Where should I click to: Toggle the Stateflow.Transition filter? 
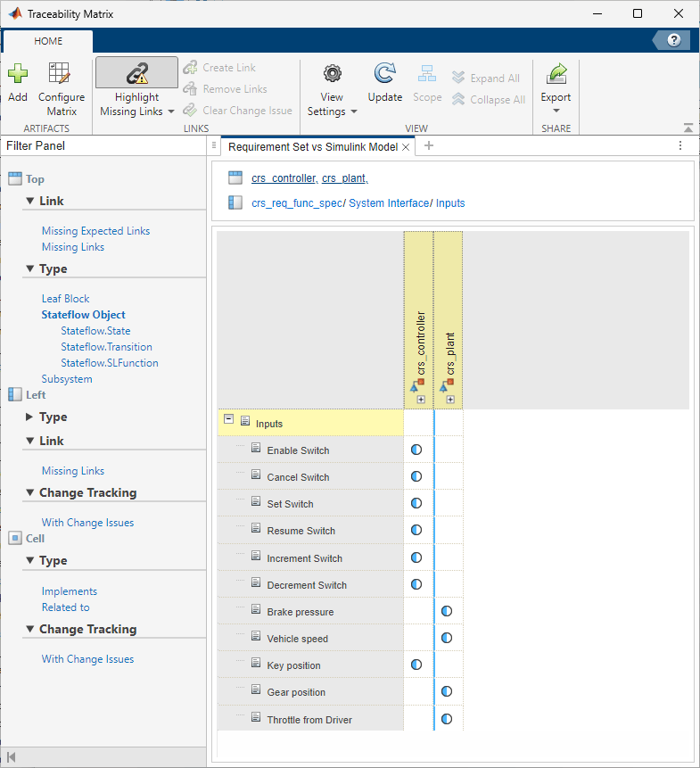107,347
